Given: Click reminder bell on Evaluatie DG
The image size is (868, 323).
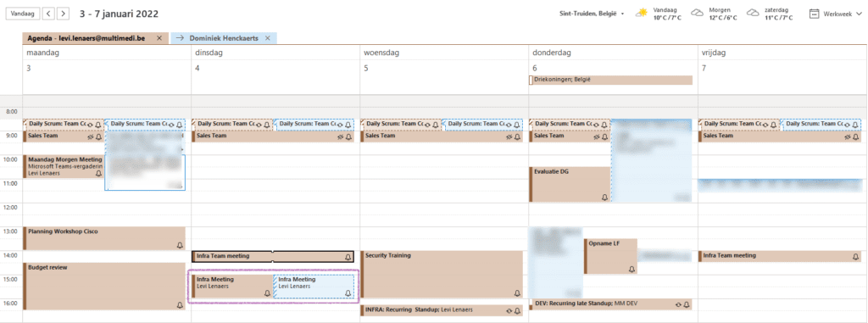Looking at the screenshot, I should click(x=604, y=198).
